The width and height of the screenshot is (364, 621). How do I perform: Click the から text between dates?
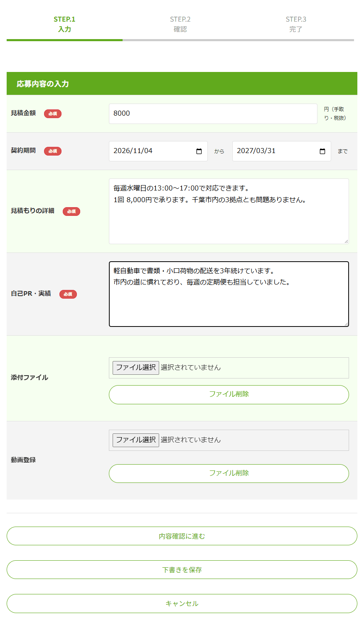click(x=219, y=151)
